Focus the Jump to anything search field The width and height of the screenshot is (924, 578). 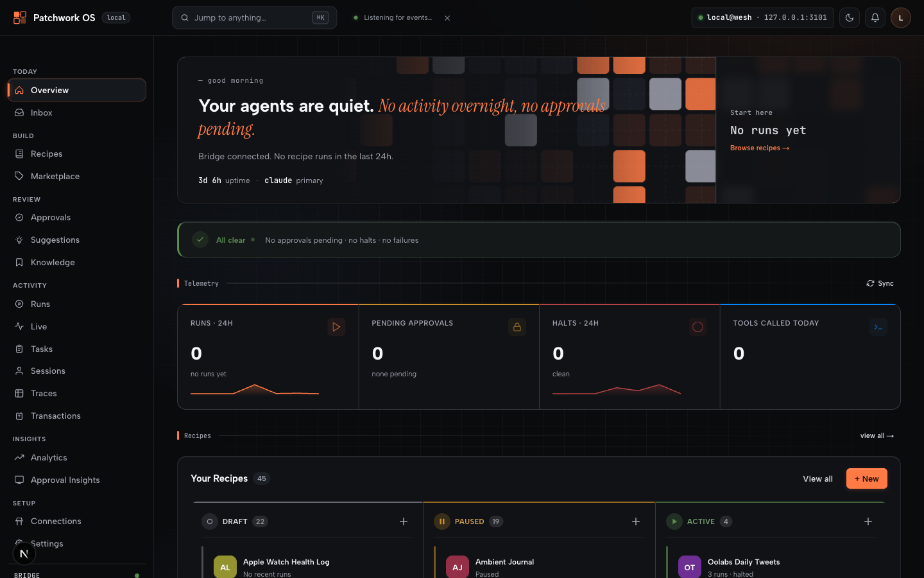254,18
